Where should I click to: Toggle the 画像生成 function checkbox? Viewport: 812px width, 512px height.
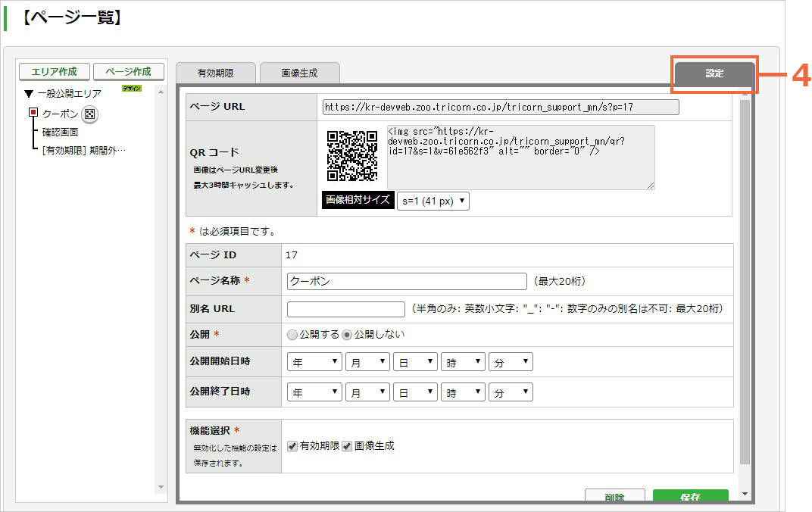pyautogui.click(x=347, y=446)
